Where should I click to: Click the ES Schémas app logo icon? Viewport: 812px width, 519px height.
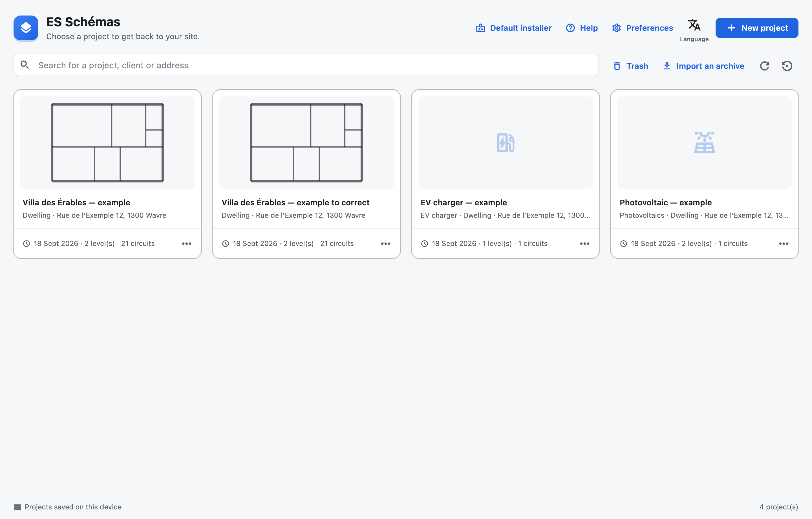[26, 28]
